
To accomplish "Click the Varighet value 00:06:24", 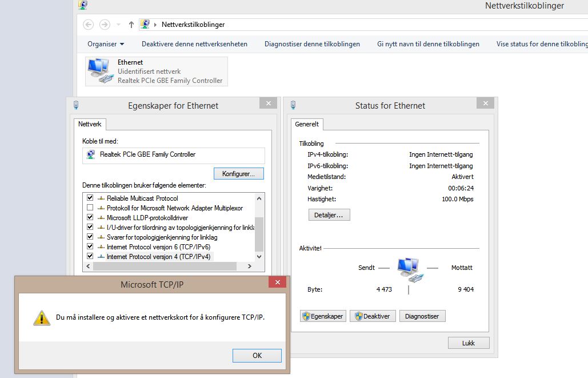I will 461,188.
